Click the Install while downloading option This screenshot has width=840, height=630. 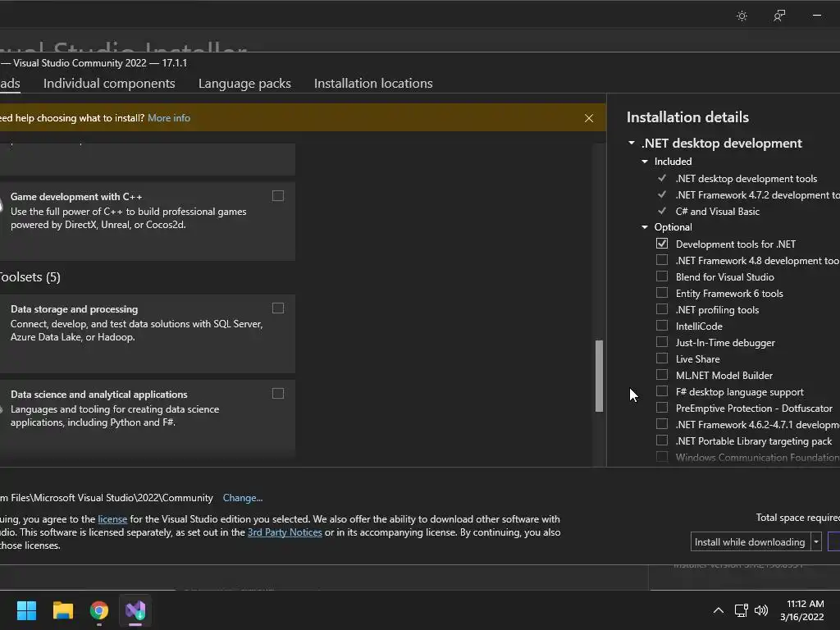750,542
